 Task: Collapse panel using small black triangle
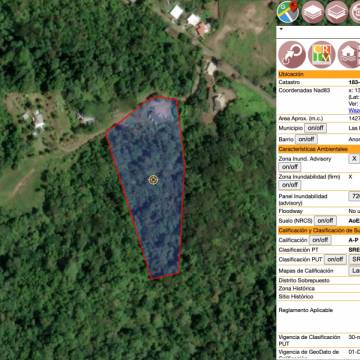click(x=281, y=29)
